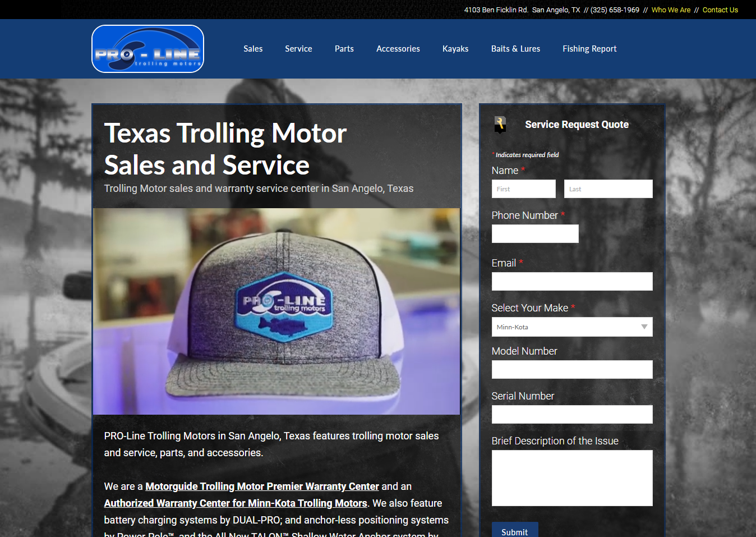Click the Service Request Quote heading
756x537 pixels.
coord(577,125)
